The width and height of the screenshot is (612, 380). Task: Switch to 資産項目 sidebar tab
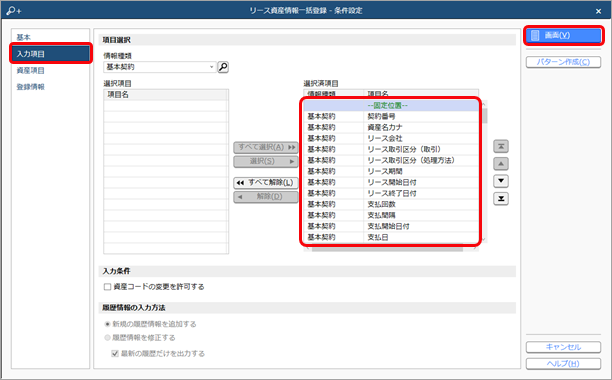[51, 71]
